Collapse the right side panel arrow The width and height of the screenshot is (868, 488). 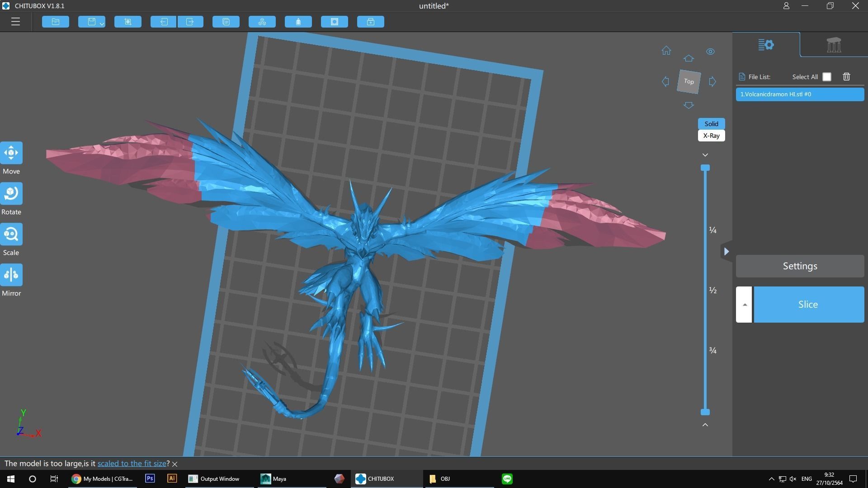coord(726,252)
